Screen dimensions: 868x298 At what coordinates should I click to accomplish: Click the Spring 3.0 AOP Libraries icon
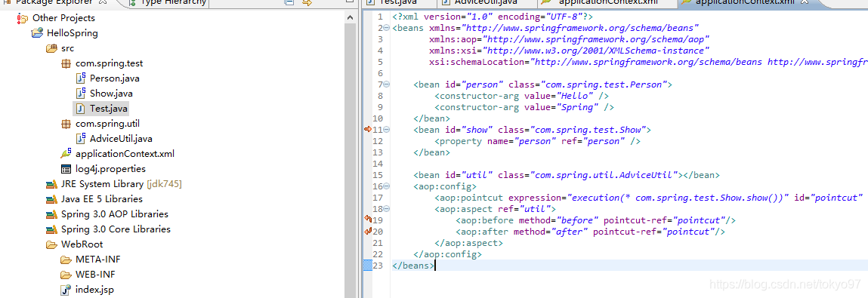pos(51,214)
